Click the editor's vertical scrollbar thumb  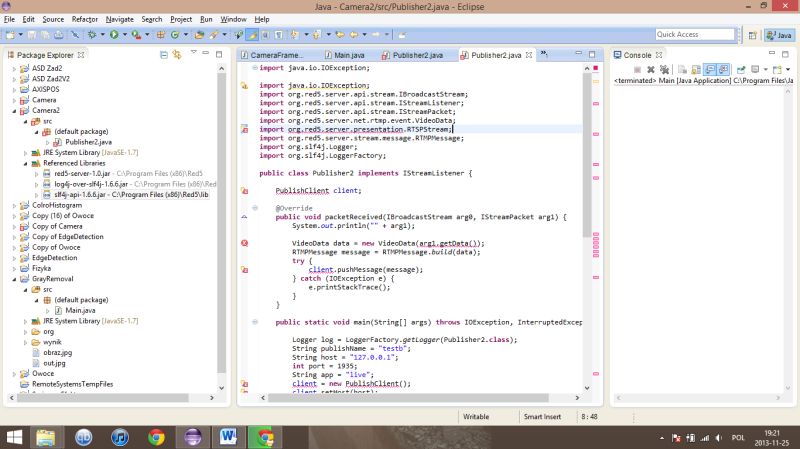[x=587, y=155]
